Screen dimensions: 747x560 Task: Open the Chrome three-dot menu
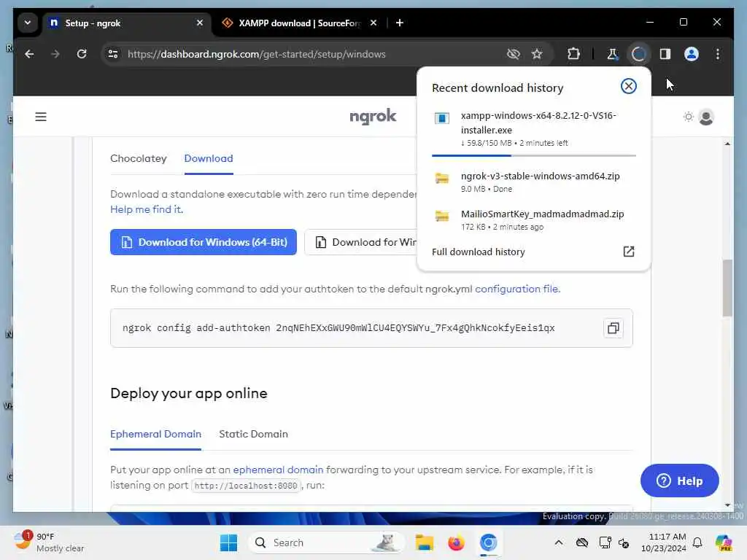[718, 54]
